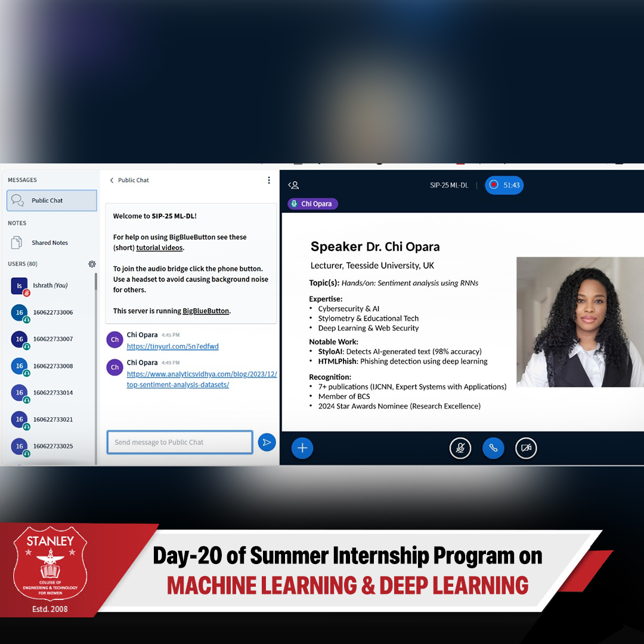Select user 160622733006 avatar
Viewport: 644px width, 644px height.
coord(19,312)
